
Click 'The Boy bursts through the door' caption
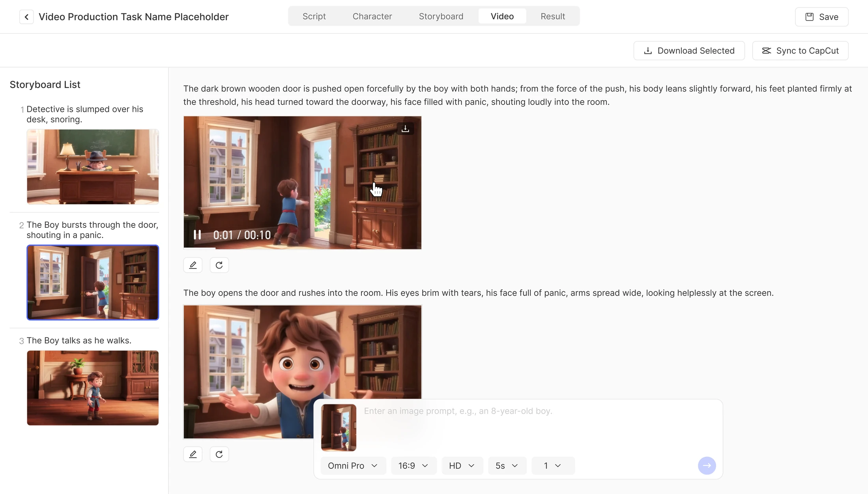(92, 230)
